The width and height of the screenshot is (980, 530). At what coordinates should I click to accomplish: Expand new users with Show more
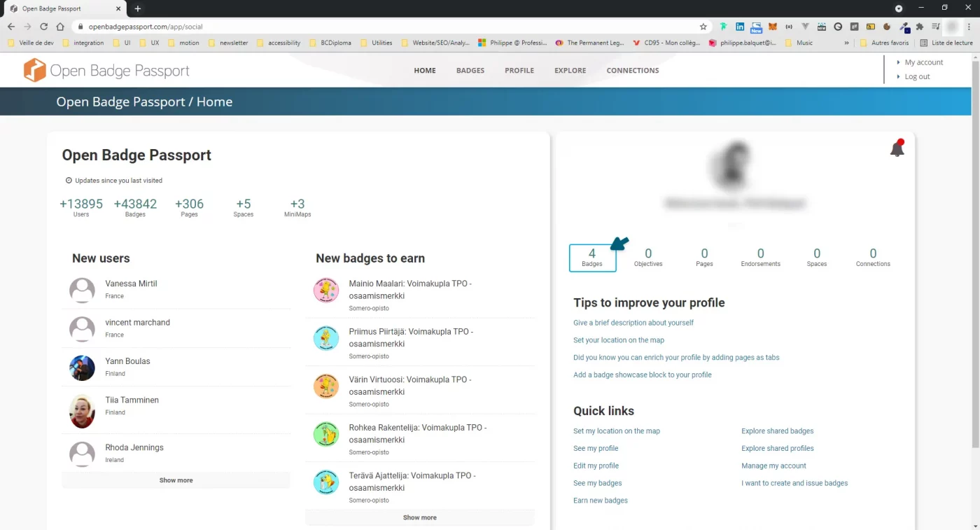(x=176, y=480)
